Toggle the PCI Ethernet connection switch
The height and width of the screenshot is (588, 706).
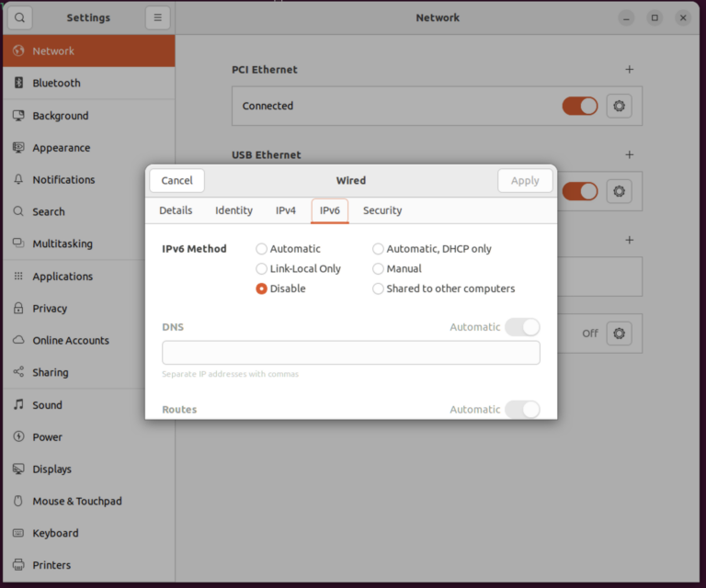pos(580,106)
